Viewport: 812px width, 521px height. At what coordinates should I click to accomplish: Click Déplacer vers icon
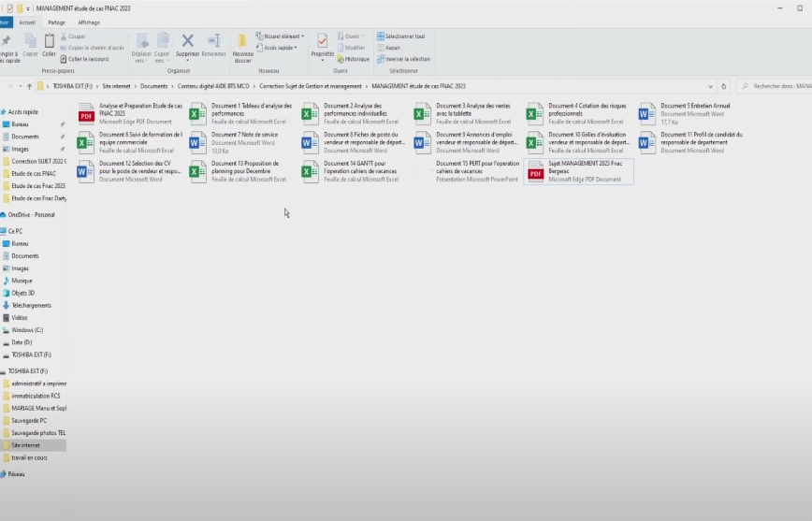tap(142, 40)
